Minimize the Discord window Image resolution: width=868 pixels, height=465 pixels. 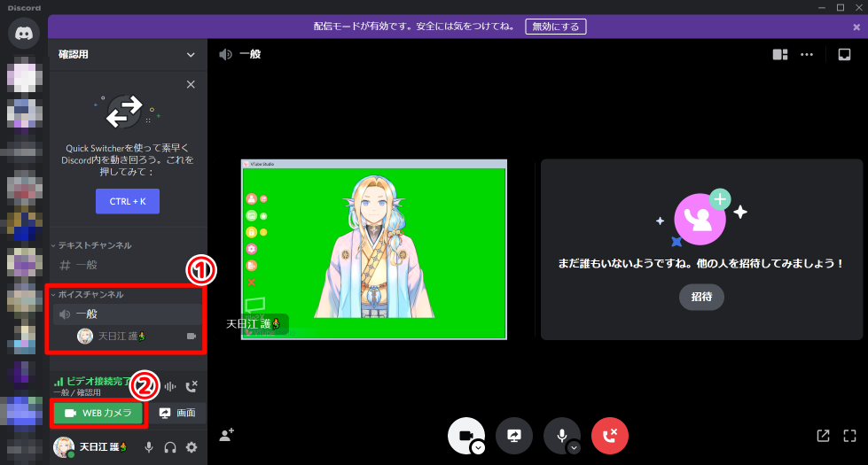(x=822, y=7)
